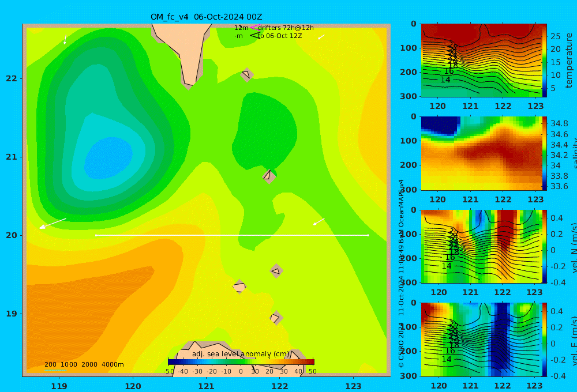Screen dimensions: 577x392
Task: Click the 300 depth label on temperature panel
Action: click(x=409, y=96)
